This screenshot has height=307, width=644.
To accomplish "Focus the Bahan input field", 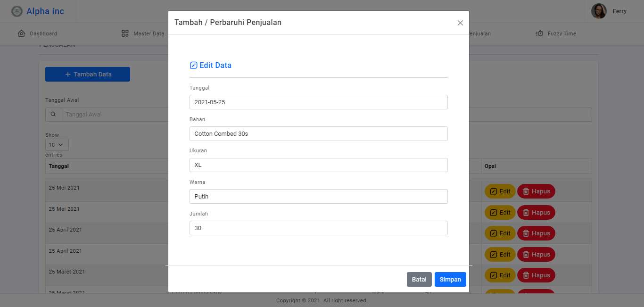I will coord(318,134).
